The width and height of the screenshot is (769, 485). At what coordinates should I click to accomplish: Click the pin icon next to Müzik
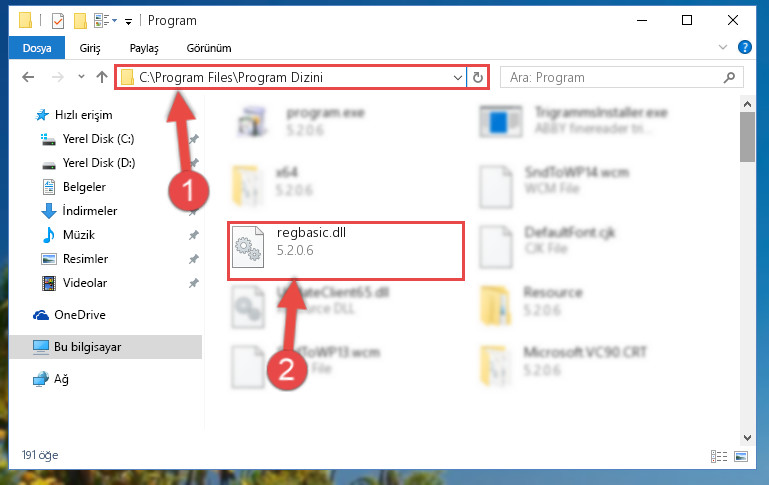[194, 235]
